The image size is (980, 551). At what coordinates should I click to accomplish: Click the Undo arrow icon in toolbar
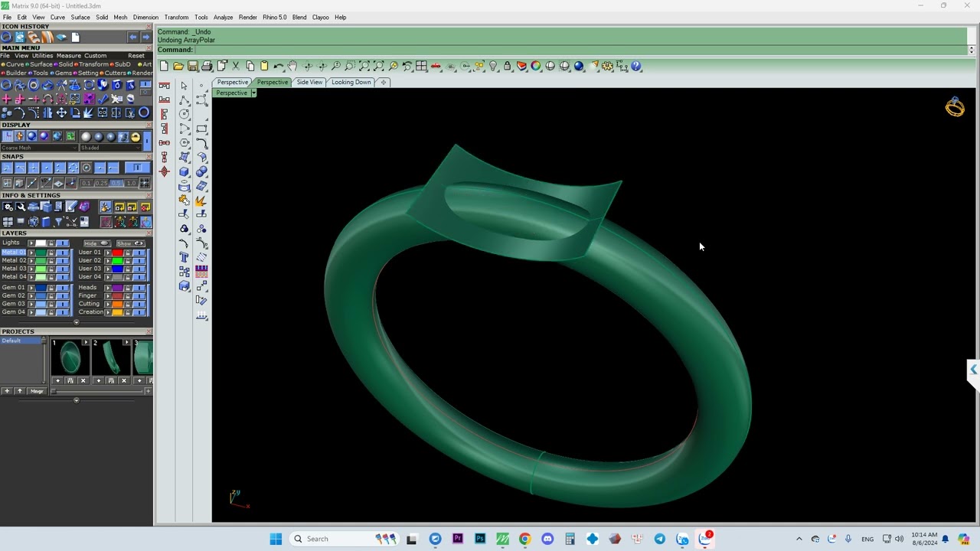279,67
